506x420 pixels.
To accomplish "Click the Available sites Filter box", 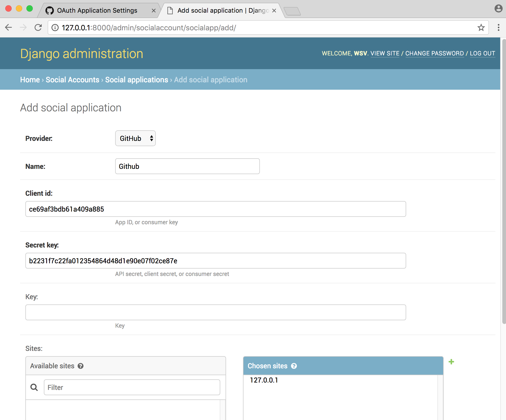I will click(x=132, y=387).
